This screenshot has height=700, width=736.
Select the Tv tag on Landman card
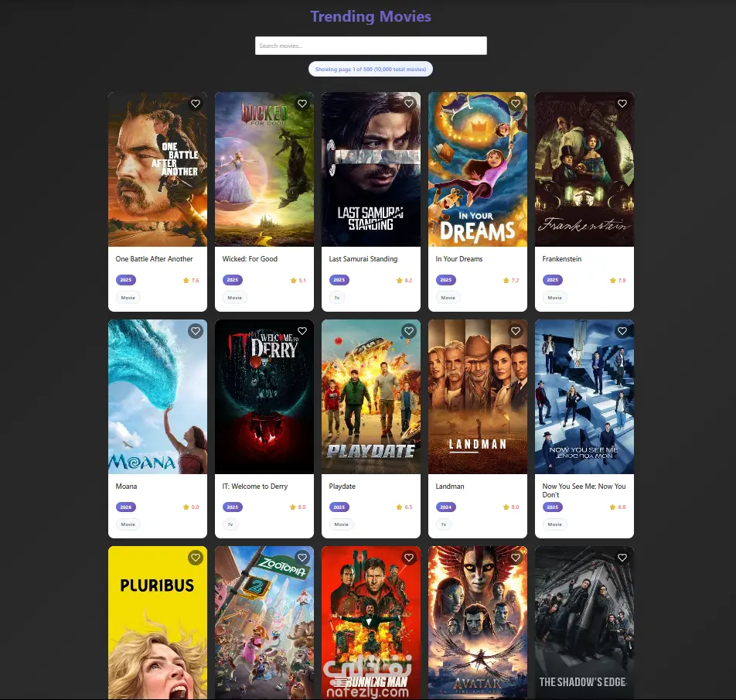(x=444, y=524)
